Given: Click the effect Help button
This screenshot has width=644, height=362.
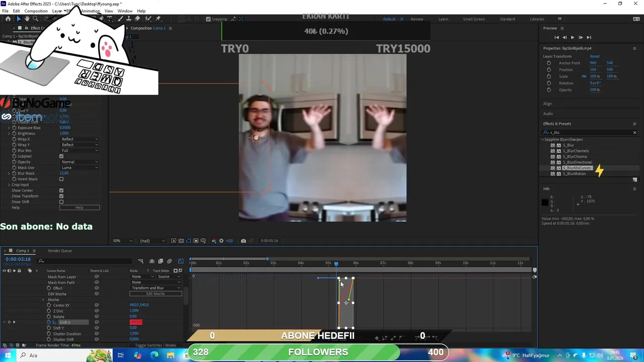Looking at the screenshot, I should [x=79, y=207].
